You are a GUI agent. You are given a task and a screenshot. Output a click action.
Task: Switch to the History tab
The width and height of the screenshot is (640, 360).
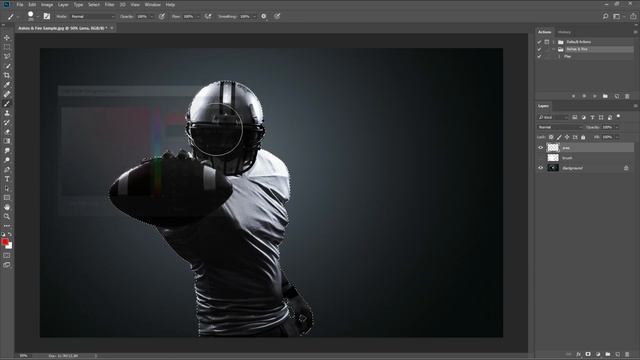[x=564, y=32]
